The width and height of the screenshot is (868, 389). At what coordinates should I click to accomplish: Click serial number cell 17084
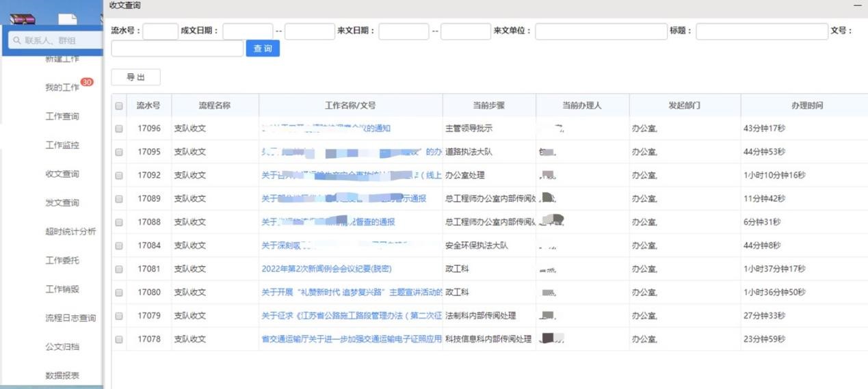pos(149,245)
